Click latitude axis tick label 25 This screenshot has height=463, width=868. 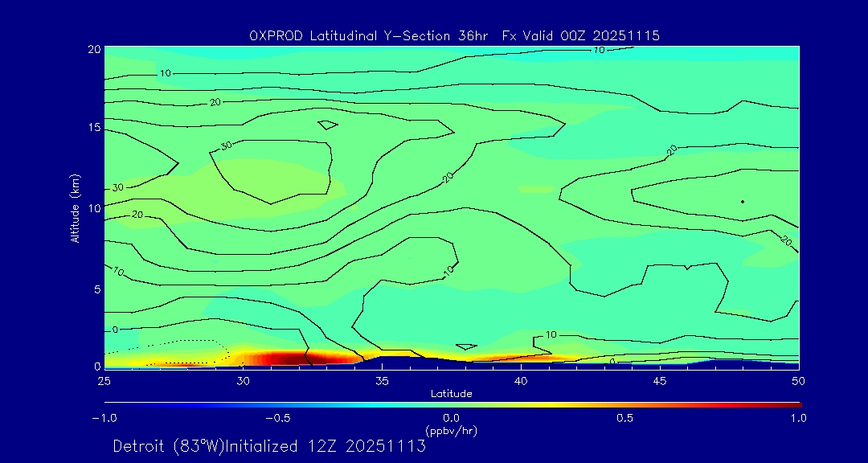coord(104,381)
